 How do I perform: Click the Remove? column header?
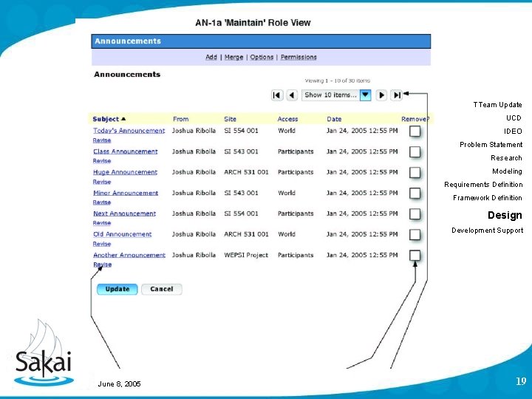[x=415, y=119]
